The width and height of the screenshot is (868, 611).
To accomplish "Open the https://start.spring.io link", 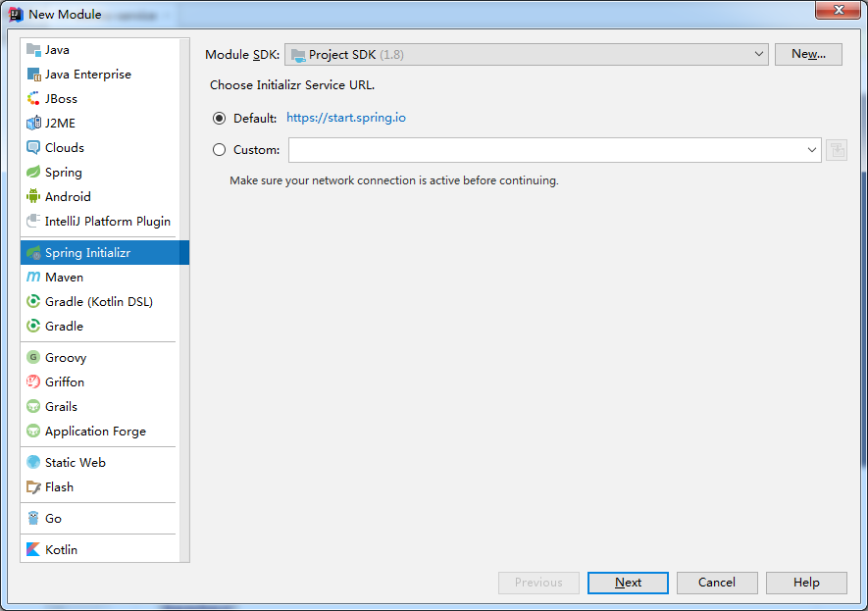I will click(346, 118).
